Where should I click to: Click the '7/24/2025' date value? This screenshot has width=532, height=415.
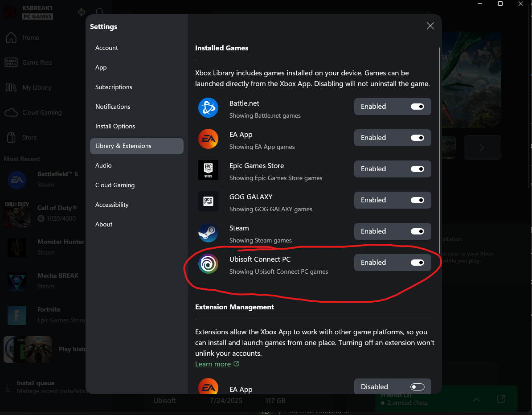click(x=225, y=401)
